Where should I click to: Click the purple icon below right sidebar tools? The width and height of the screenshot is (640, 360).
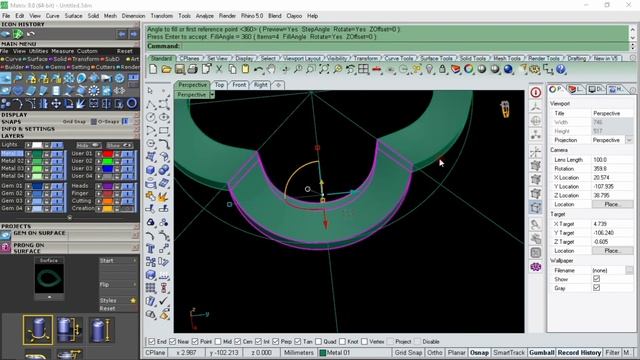[536, 267]
